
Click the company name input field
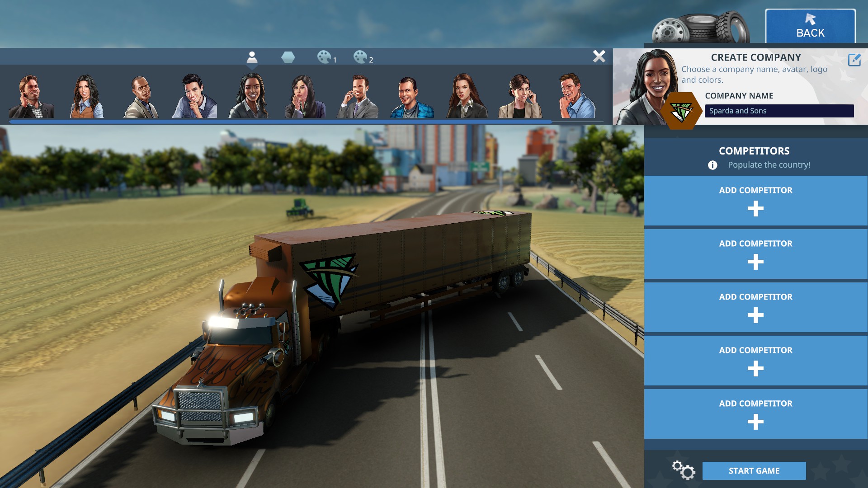[x=778, y=110]
